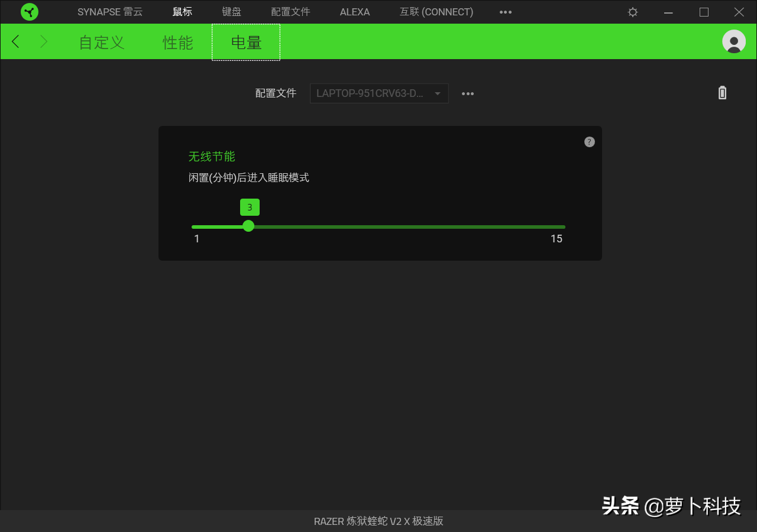Image resolution: width=757 pixels, height=532 pixels.
Task: Open the wireless power saving help icon
Action: 590,142
